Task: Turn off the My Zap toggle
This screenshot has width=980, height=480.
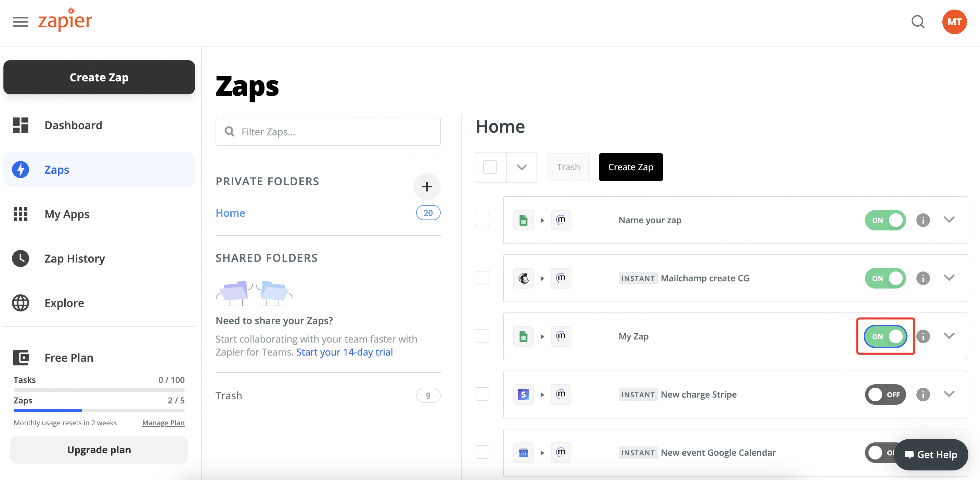Action: pos(885,336)
